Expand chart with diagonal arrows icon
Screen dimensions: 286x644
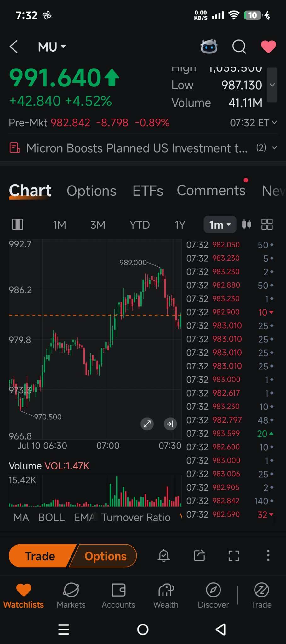click(x=147, y=424)
